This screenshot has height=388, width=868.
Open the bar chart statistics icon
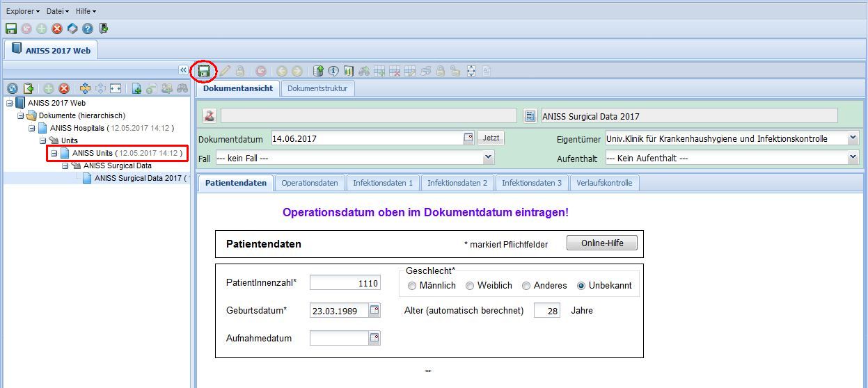[348, 71]
